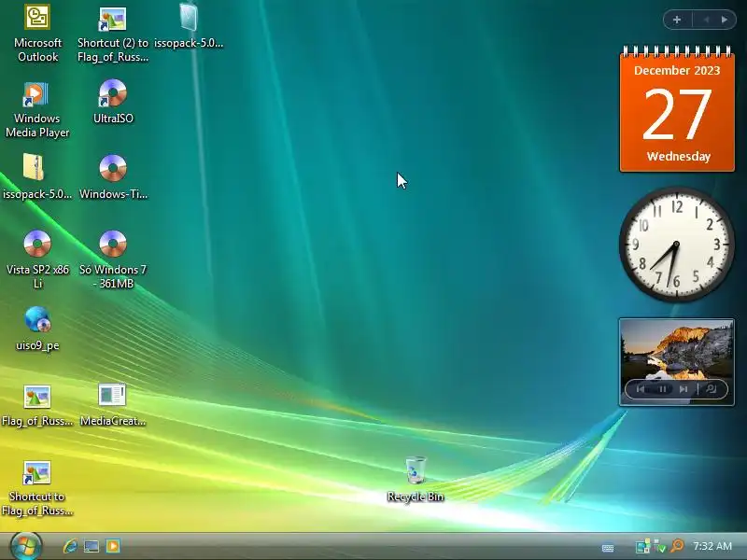Click the orange magnifier tray icon
This screenshot has width=747, height=560.
click(x=677, y=546)
